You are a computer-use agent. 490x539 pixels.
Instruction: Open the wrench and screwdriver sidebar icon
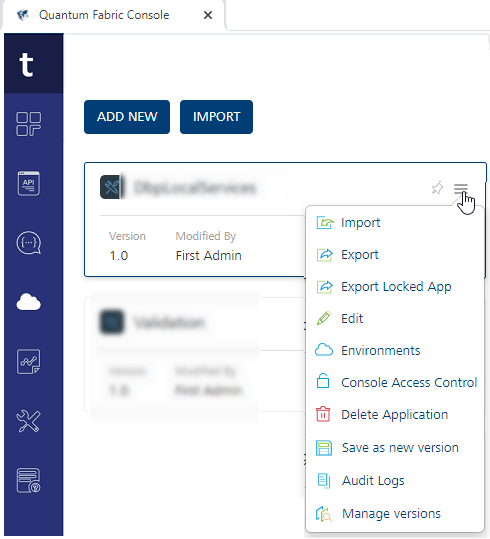point(29,421)
